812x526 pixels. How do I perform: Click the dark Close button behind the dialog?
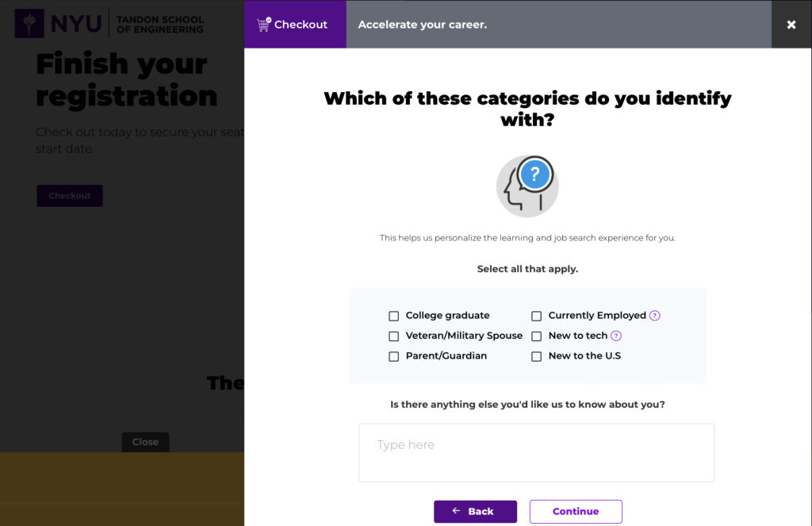(x=145, y=442)
